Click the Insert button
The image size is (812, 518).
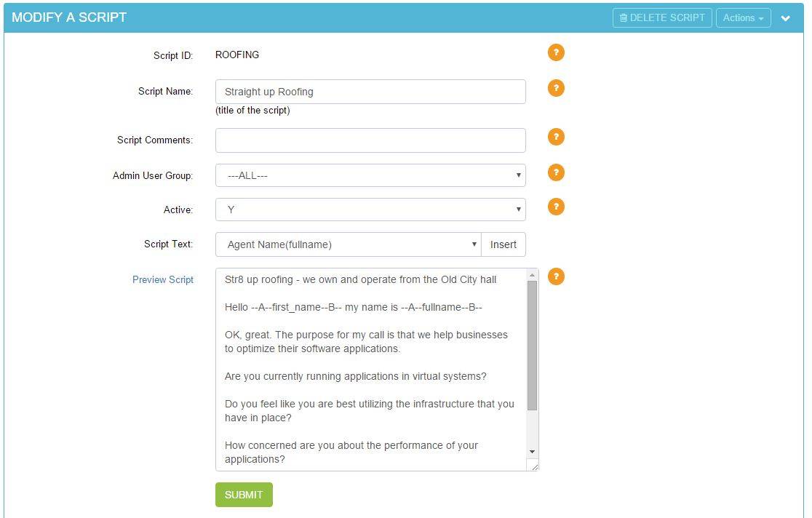(x=503, y=244)
